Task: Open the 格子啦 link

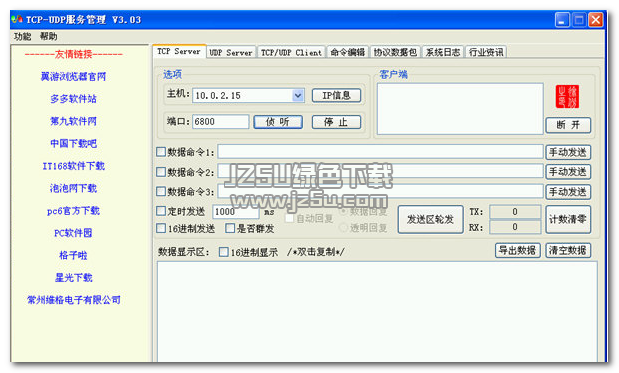Action: (73, 255)
